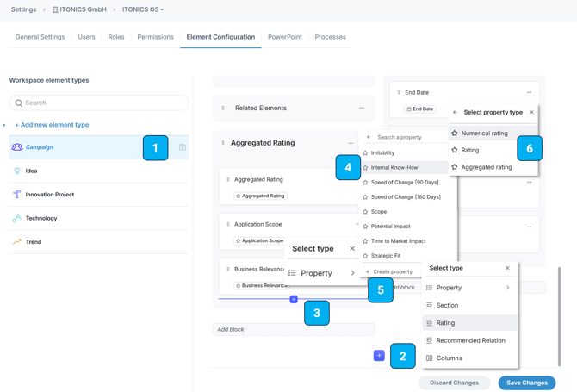Viewport: 577px width, 392px height.
Task: Open the ITONICS OS breadcrumb dropdown
Action: [x=143, y=10]
